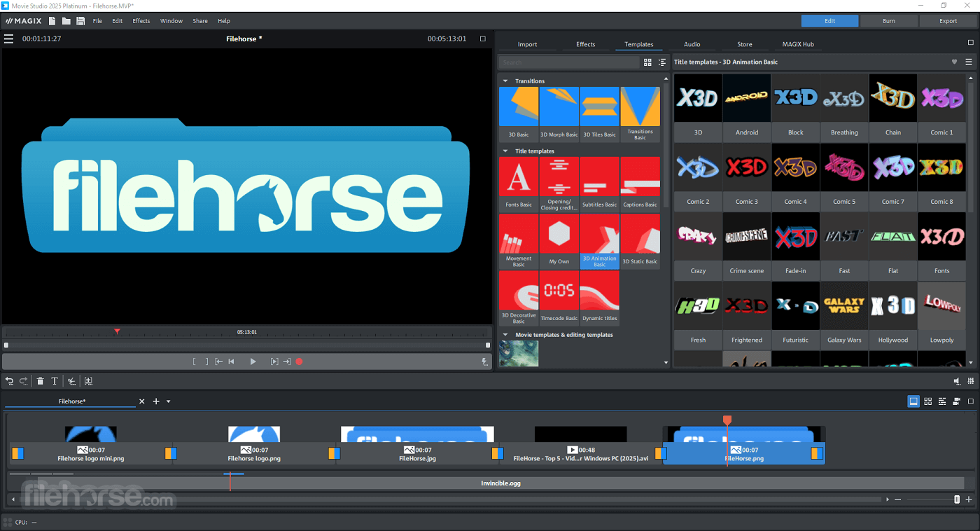Collapse Movie templates & editing templates section
This screenshot has height=531, width=980.
(x=505, y=335)
